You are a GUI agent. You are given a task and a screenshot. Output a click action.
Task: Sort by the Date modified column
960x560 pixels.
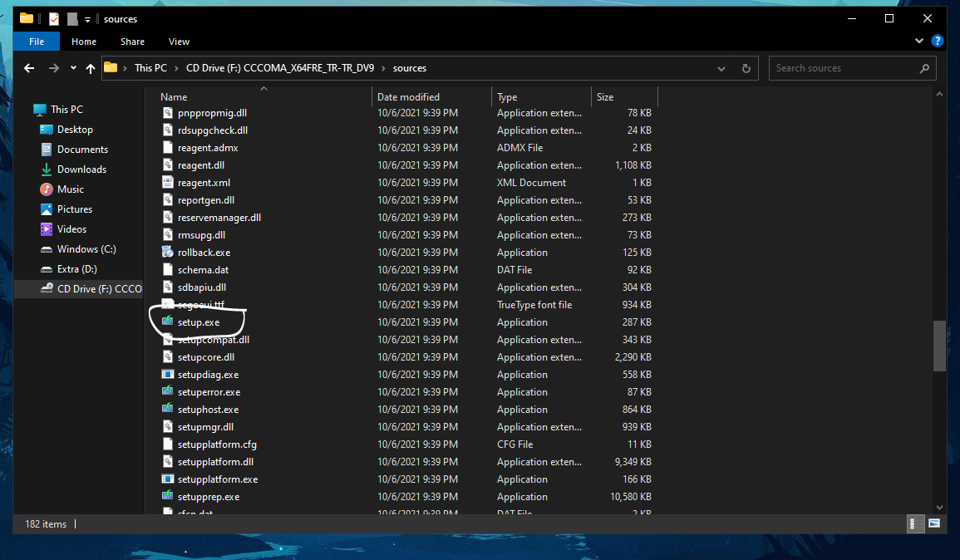(431, 96)
